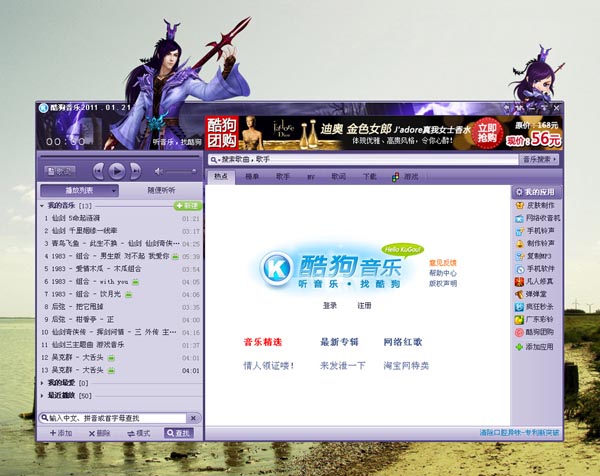Image resolution: width=600 pixels, height=476 pixels.
Task: Switch to the 随便听听 tab
Action: coord(161,190)
